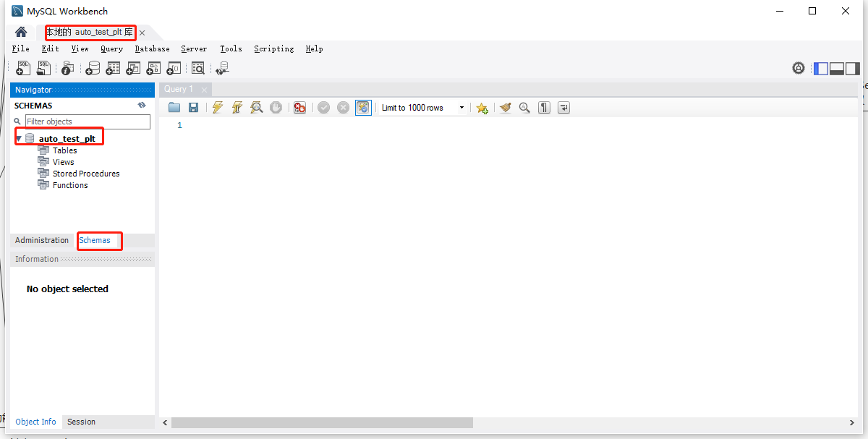This screenshot has height=439, width=868.
Task: Beautify the query with broom icon
Action: 505,108
